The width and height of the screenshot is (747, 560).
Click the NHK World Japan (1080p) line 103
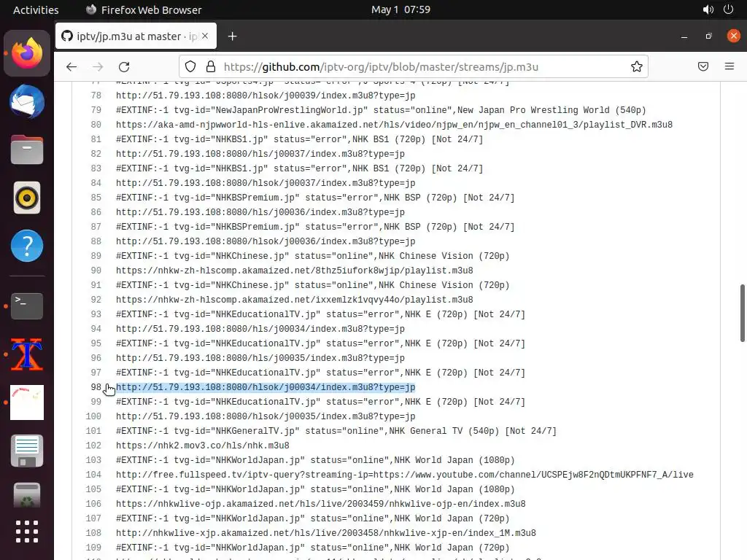click(x=315, y=460)
